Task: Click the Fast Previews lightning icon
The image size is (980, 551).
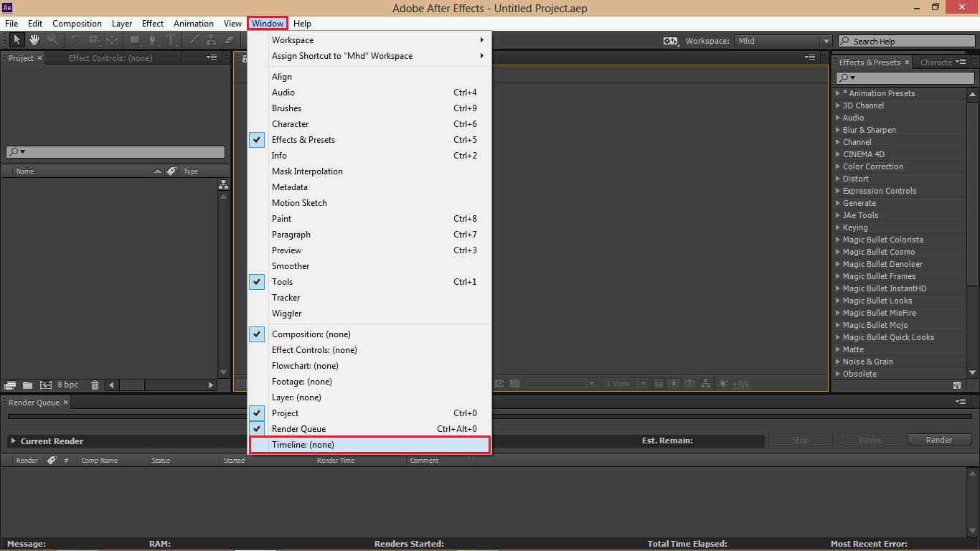Action: click(674, 384)
